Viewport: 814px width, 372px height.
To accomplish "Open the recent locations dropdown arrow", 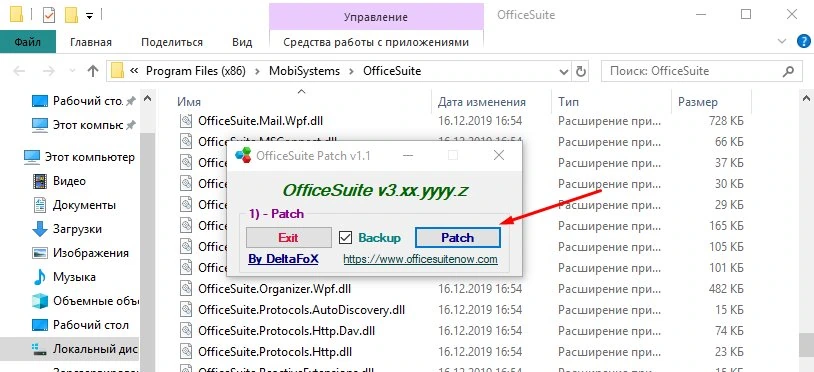I will point(72,71).
